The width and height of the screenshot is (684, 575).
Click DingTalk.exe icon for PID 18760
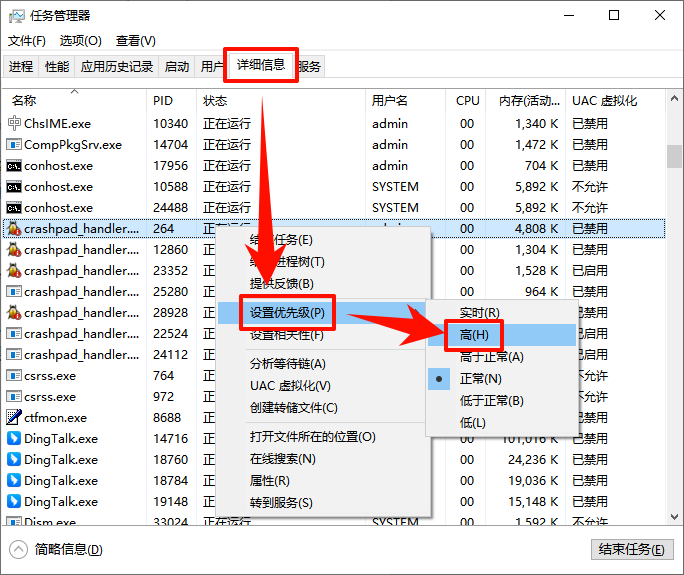(14, 459)
